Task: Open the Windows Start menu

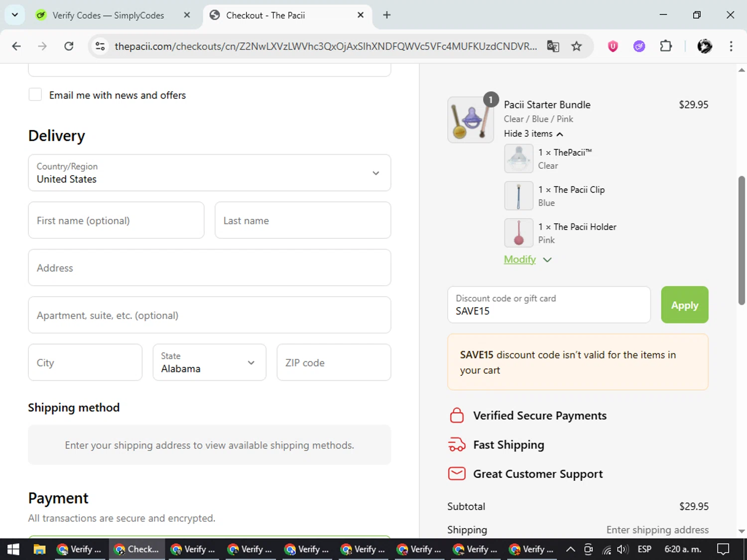Action: 13,549
